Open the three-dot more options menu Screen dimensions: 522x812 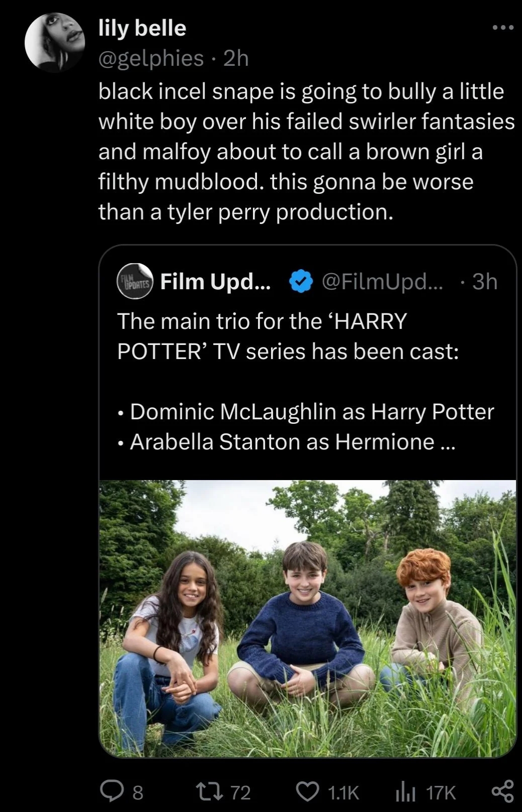tap(503, 28)
